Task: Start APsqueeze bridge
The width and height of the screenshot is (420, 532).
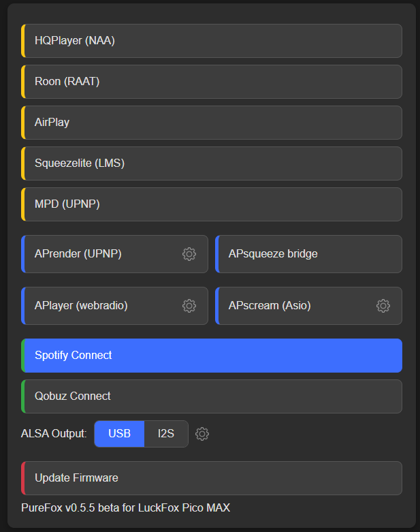Action: pyautogui.click(x=308, y=254)
